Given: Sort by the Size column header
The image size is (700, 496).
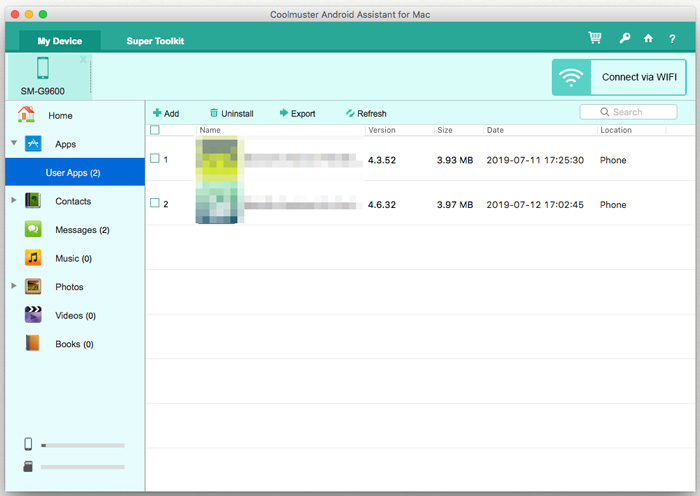Looking at the screenshot, I should pyautogui.click(x=445, y=130).
